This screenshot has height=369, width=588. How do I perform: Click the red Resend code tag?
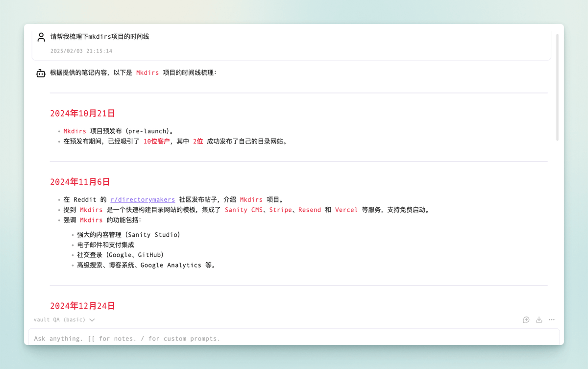[310, 210]
